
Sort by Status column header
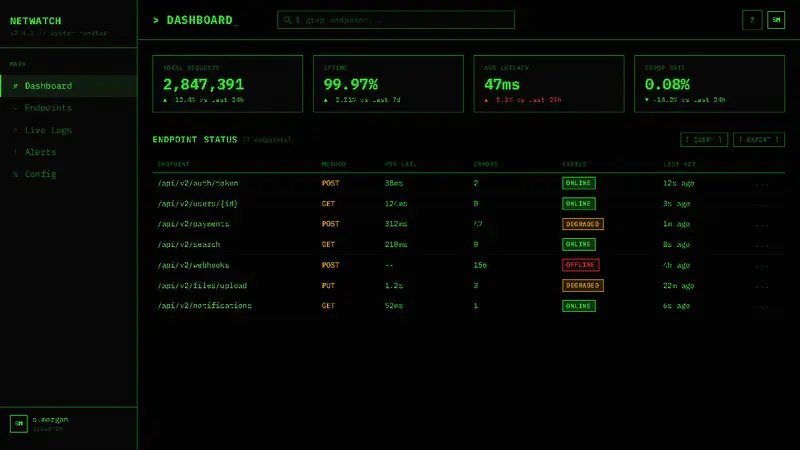[574, 164]
